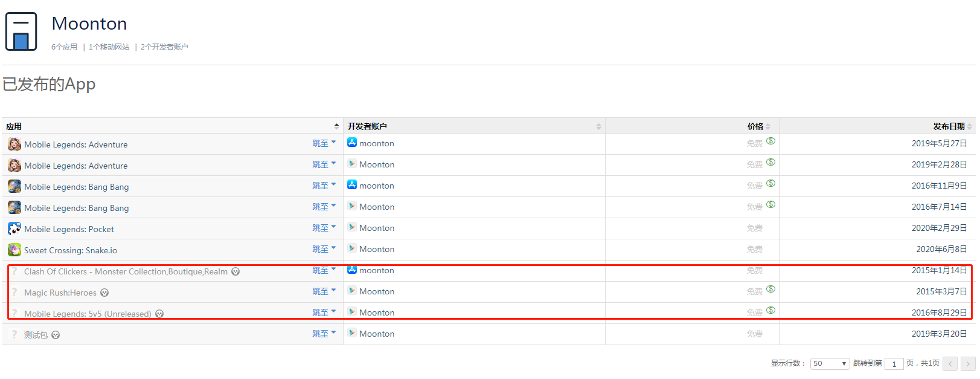Image resolution: width=980 pixels, height=379 pixels.
Task: Open developer account Moonton in Mobile Legends: Pocket row
Action: 377,228
